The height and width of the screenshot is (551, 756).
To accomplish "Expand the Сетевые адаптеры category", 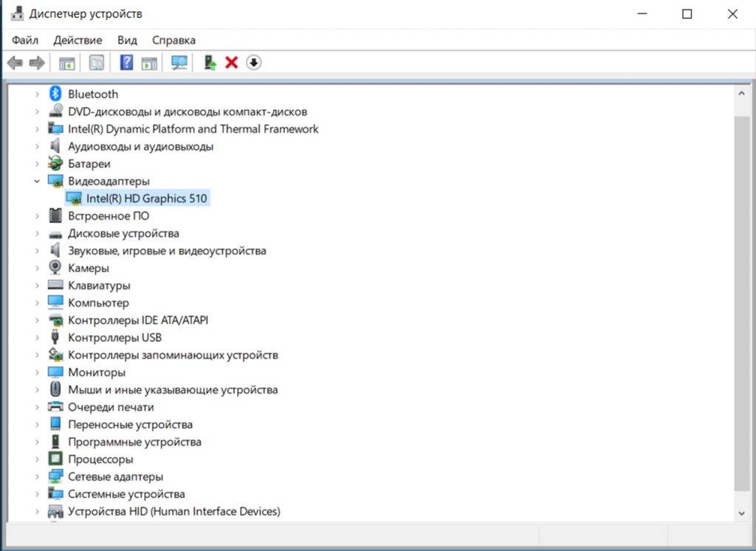I will click(37, 477).
